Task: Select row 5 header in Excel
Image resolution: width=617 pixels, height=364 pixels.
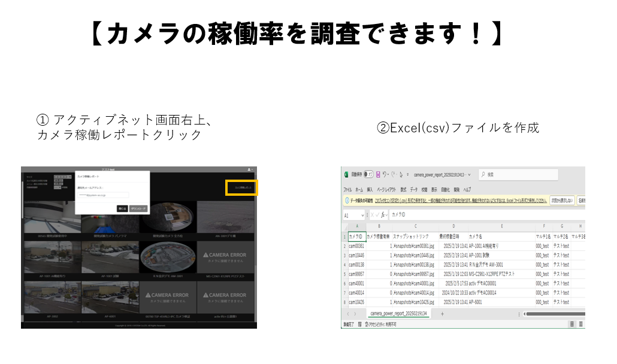Action: [344, 274]
